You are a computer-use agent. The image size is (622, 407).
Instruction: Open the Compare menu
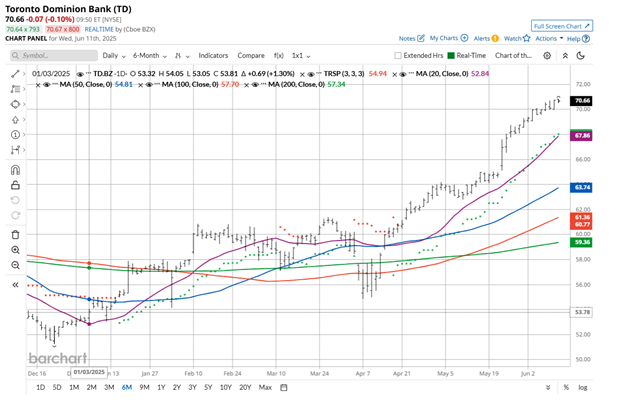point(251,56)
